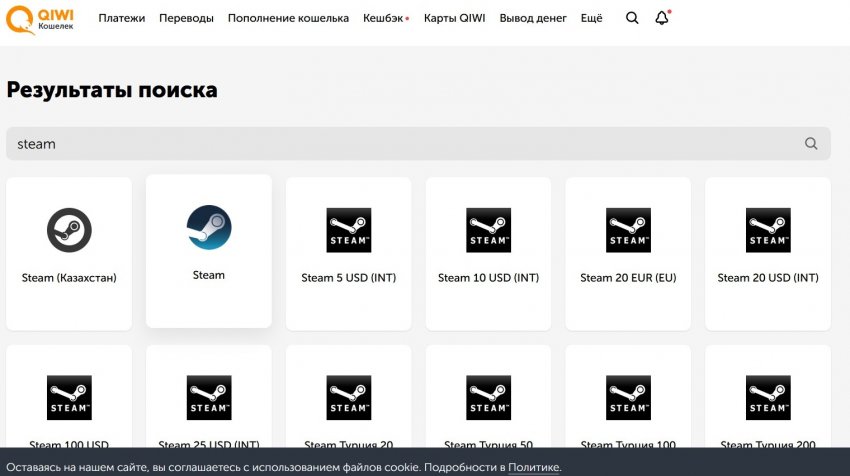Pick the Steam 20 USD (INT) card
Viewport: 850px width, 476px height.
click(768, 254)
